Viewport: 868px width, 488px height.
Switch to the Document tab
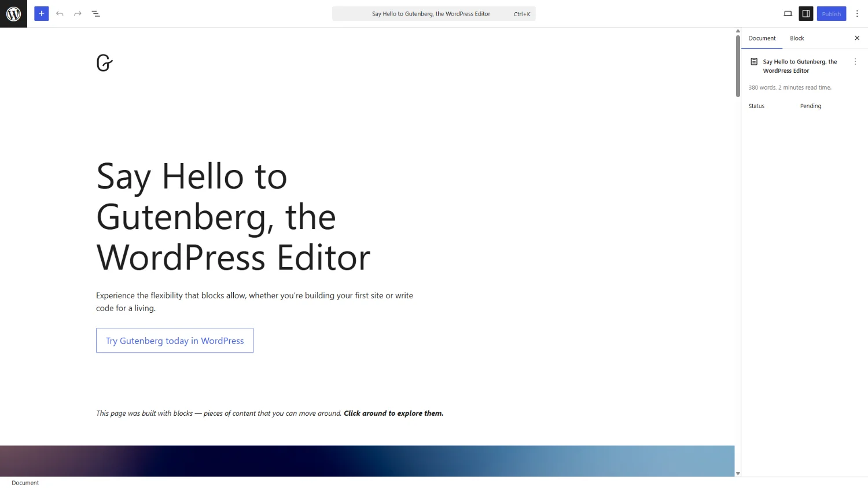point(762,38)
